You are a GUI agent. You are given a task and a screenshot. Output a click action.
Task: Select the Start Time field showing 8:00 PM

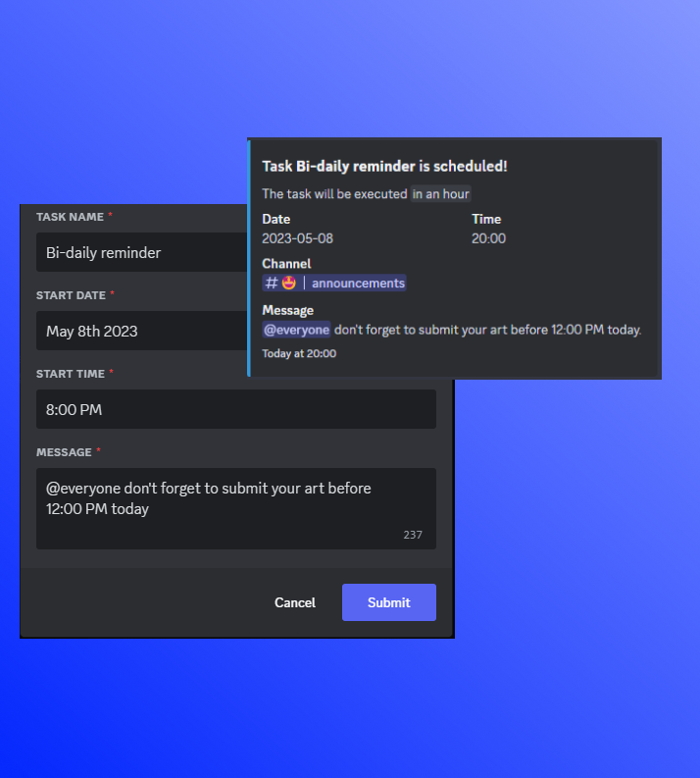235,409
